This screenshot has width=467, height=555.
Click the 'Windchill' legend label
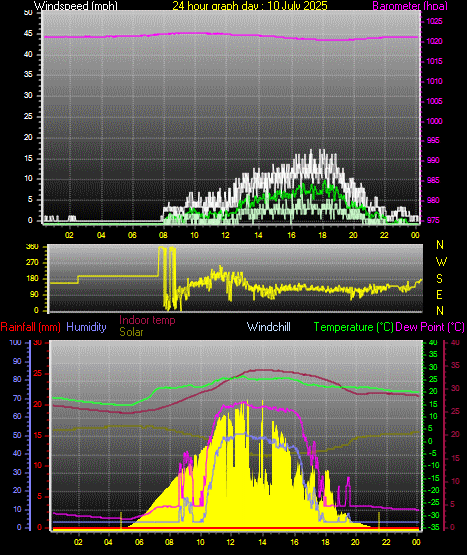tap(269, 327)
